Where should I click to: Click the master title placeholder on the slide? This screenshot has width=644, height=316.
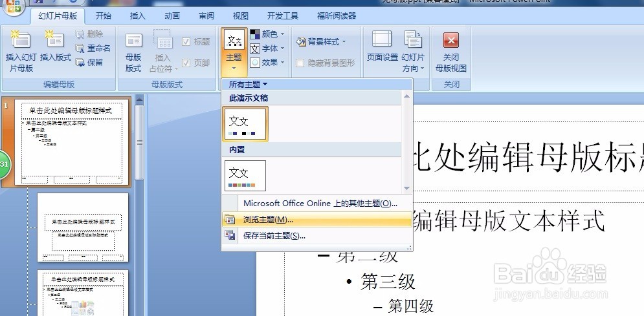[529, 156]
